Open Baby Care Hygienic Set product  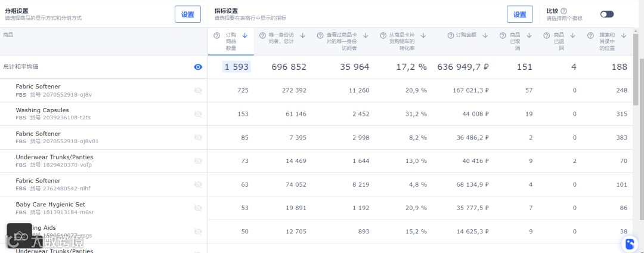coord(51,204)
